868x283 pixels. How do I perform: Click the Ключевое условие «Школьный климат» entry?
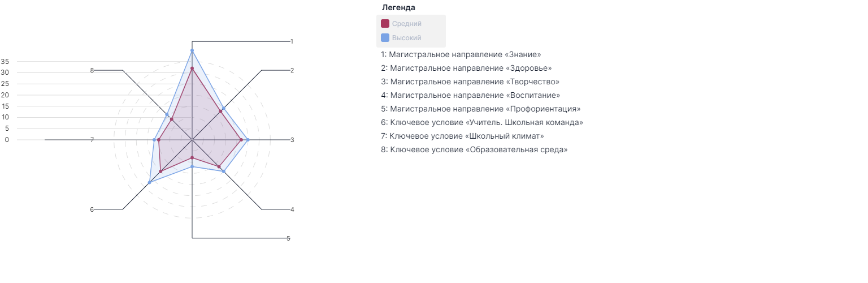(x=462, y=136)
